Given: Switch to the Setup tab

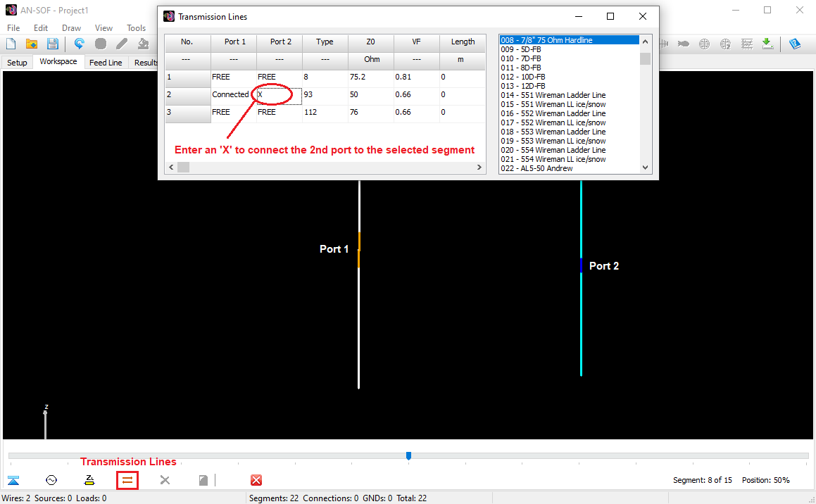Looking at the screenshot, I should [x=17, y=62].
